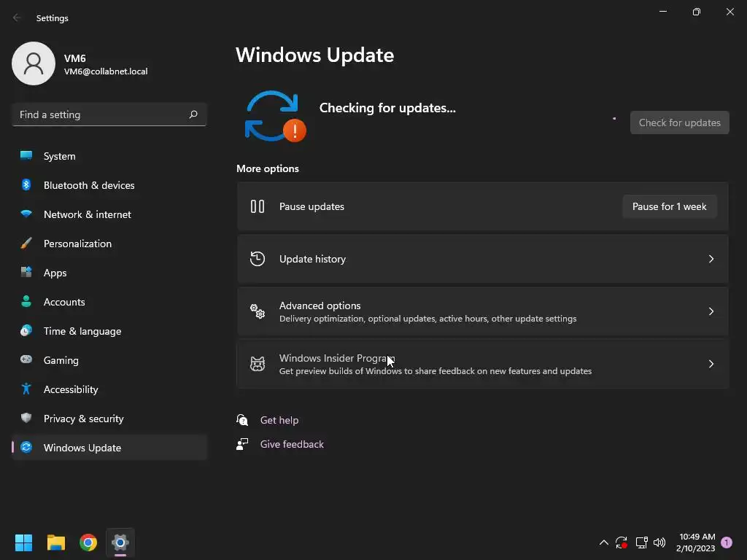
Task: Click the Apps icon in sidebar
Action: tap(26, 272)
